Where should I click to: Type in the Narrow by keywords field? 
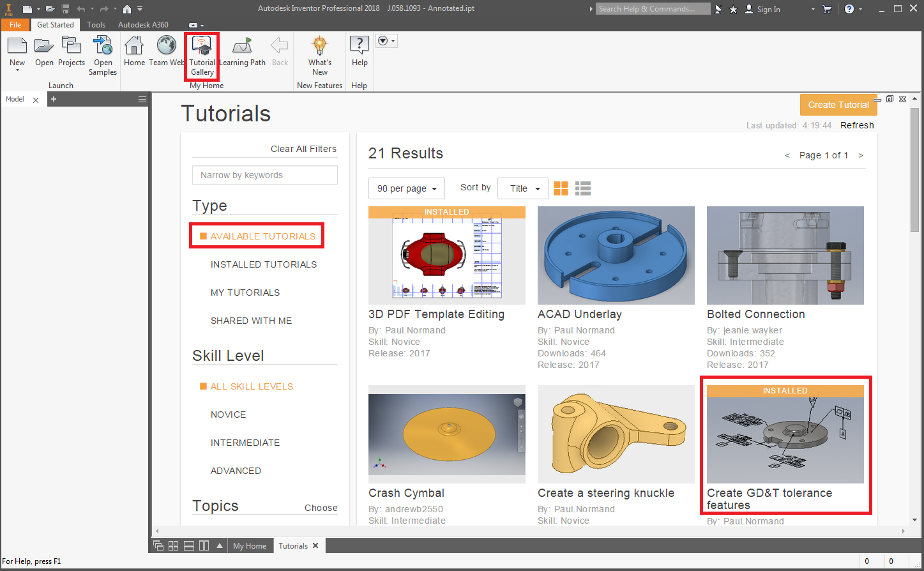tap(265, 175)
